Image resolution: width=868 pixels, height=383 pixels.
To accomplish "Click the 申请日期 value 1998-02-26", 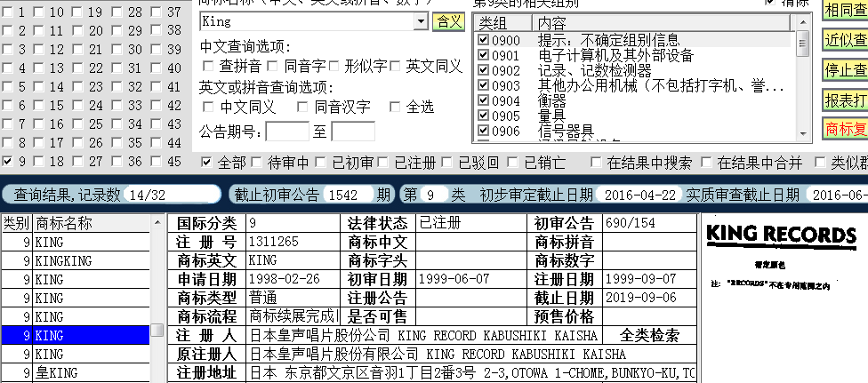I will [x=285, y=279].
